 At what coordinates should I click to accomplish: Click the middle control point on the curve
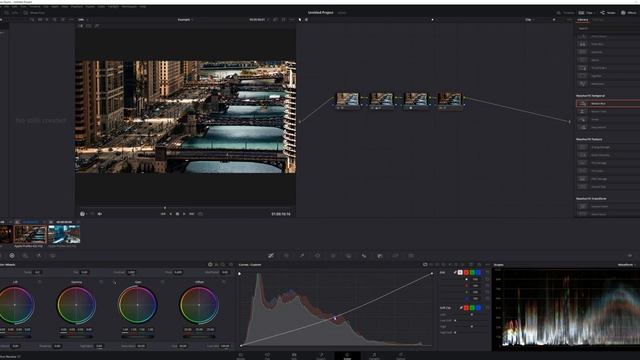(335, 318)
